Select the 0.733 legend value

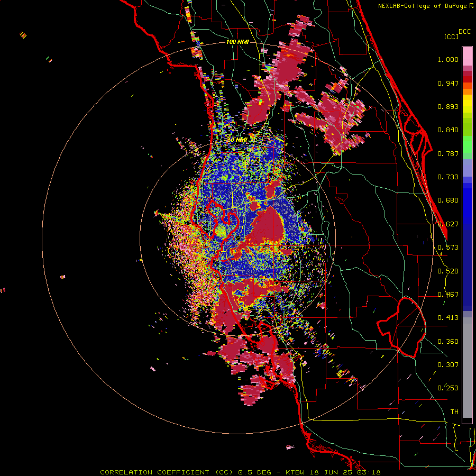point(448,177)
